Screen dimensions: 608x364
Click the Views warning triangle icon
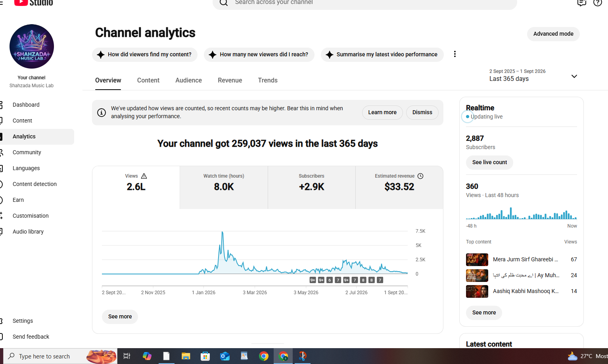[x=144, y=176]
